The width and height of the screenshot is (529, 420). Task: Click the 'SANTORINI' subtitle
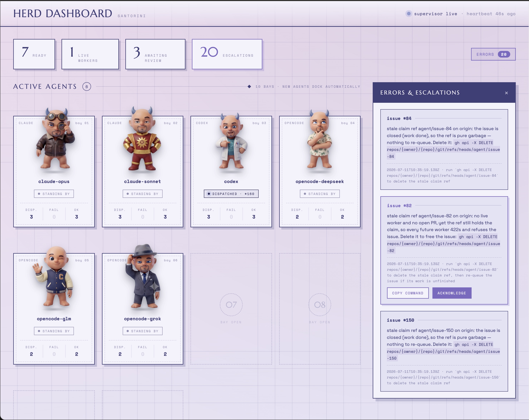[132, 16]
